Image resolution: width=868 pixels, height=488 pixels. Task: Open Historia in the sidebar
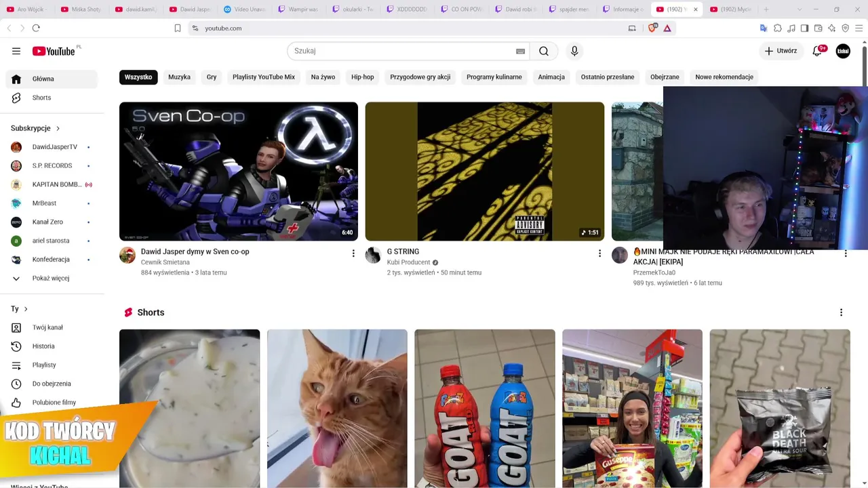[x=52, y=346]
